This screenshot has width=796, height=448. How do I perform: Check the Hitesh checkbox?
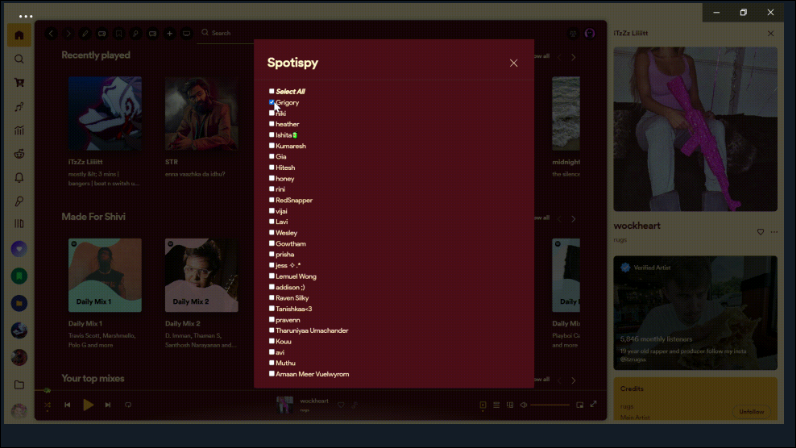[272, 167]
